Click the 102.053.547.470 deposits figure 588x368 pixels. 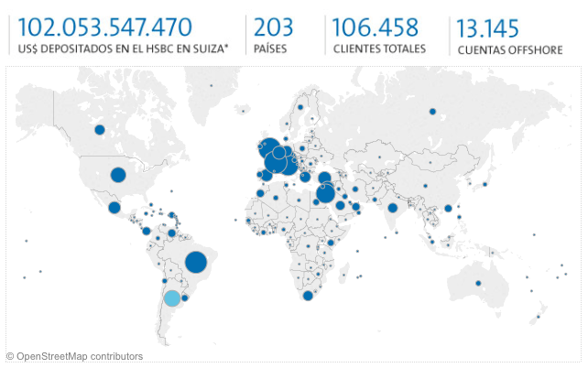(104, 27)
